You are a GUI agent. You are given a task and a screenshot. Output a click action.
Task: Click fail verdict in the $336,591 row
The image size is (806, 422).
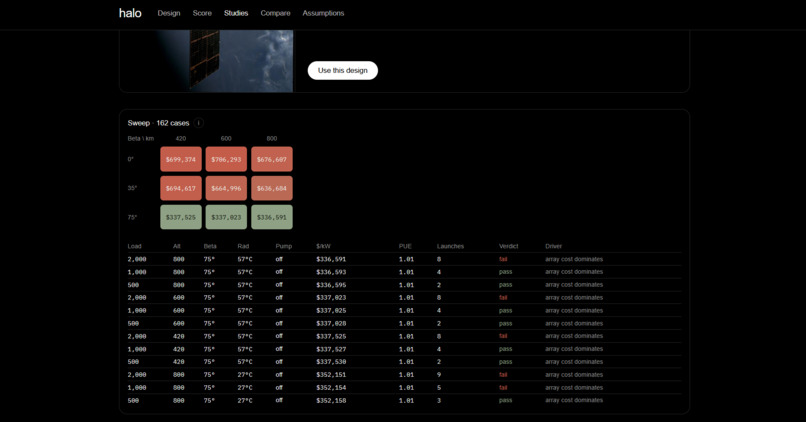[x=503, y=259]
